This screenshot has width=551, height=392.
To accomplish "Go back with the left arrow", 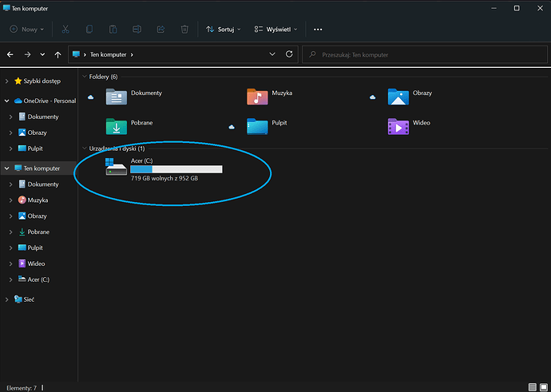I will (10, 54).
